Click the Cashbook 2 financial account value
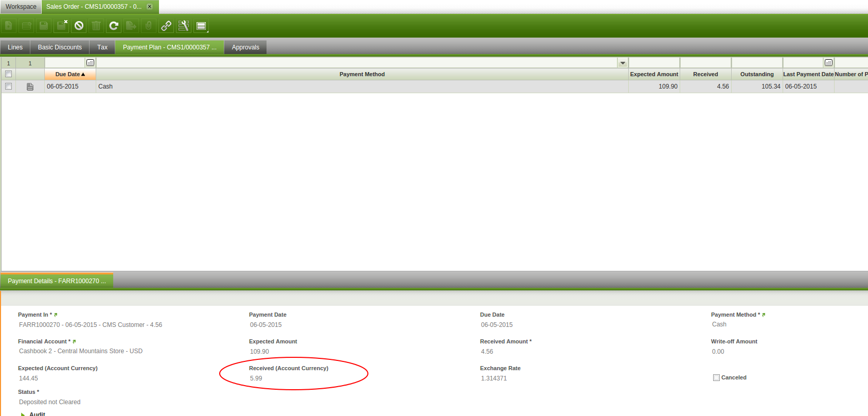 [x=81, y=351]
